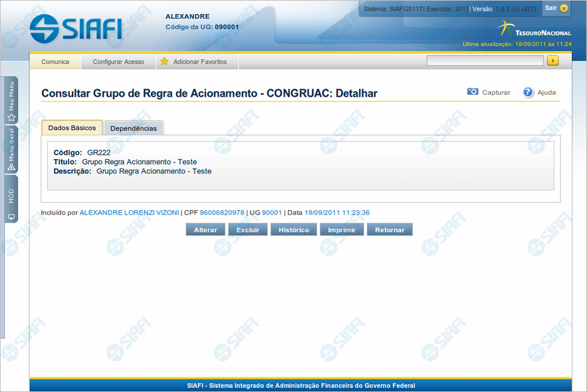Click the Alterar button
587x392 pixels.
205,229
